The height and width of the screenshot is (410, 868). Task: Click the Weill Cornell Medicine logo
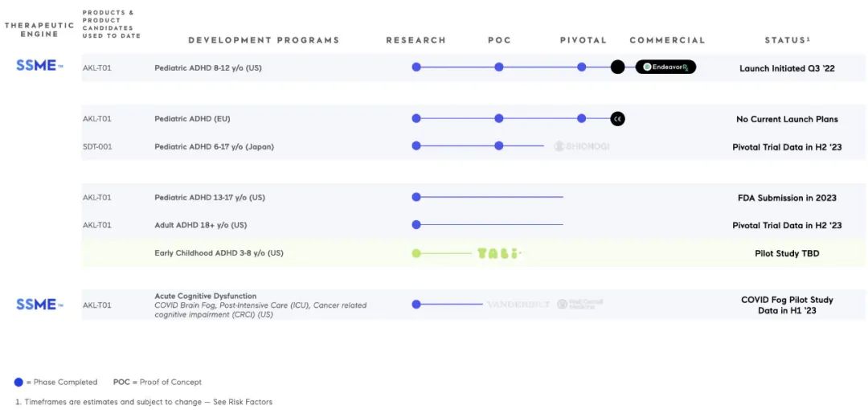point(579,305)
